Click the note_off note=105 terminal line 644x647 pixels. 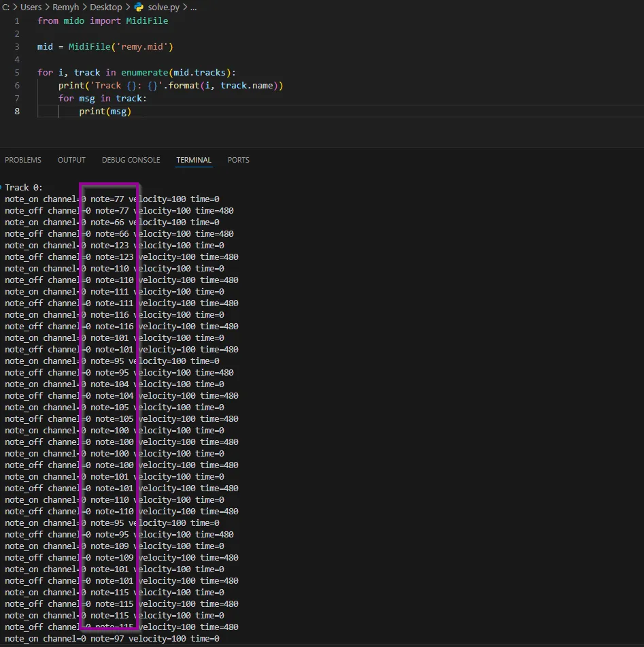122,418
